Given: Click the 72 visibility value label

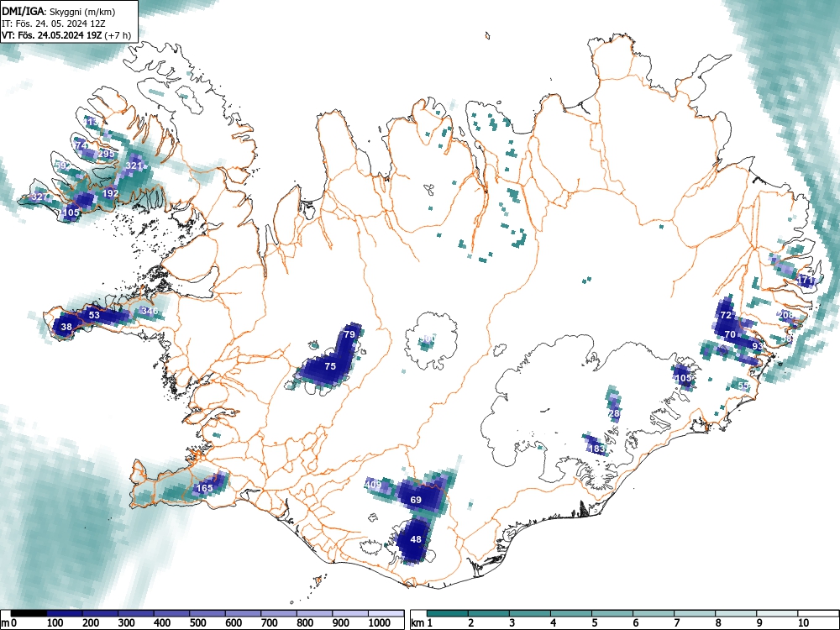Looking at the screenshot, I should coord(726,315).
